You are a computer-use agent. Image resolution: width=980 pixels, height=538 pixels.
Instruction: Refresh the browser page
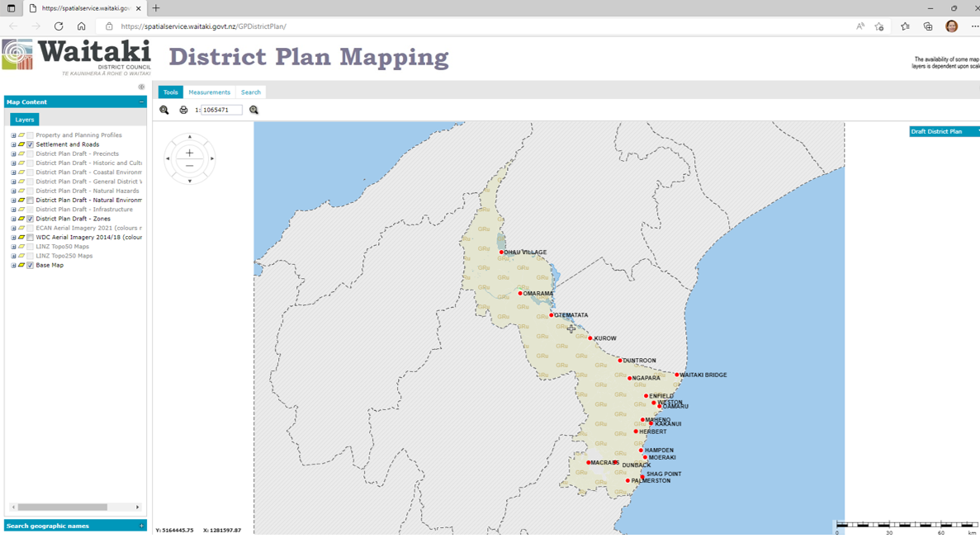59,26
